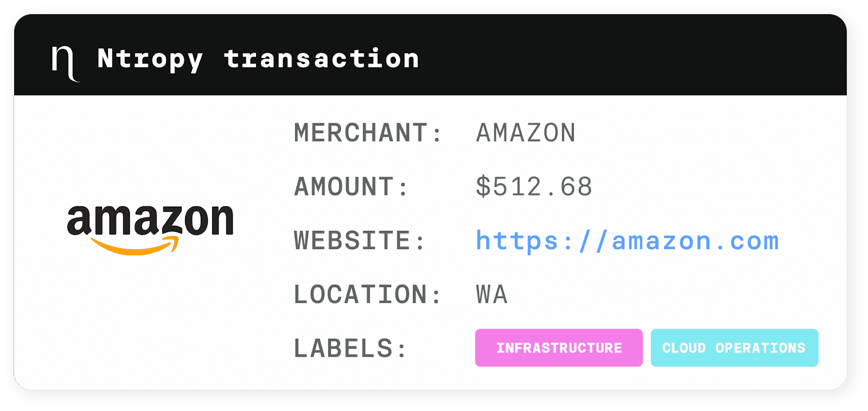The image size is (868, 411).
Task: Click the orange Amazon smile arrow
Action: (x=135, y=245)
